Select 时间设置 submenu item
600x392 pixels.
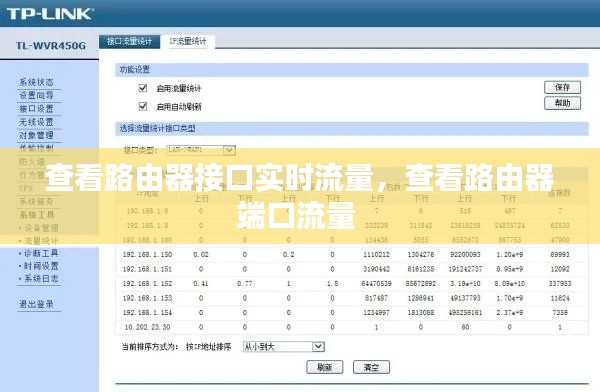point(38,266)
